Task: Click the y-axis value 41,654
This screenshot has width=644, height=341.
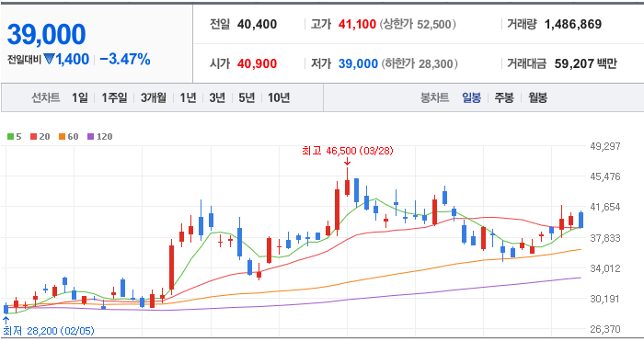Action: click(x=605, y=207)
